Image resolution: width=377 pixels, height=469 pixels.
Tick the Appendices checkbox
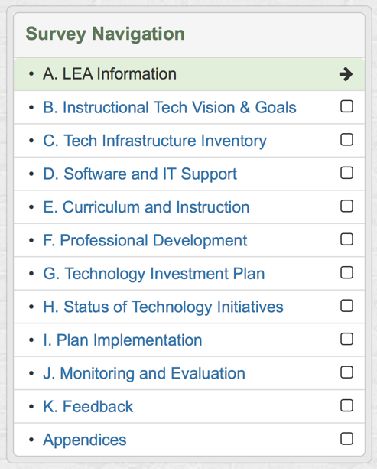point(347,439)
